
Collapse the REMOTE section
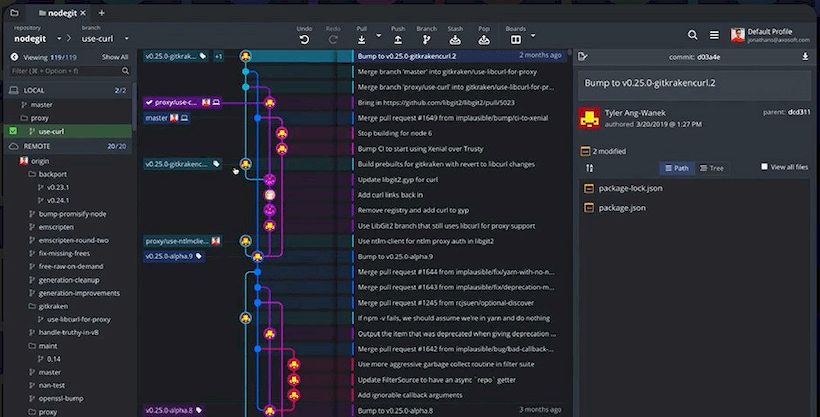69,146
